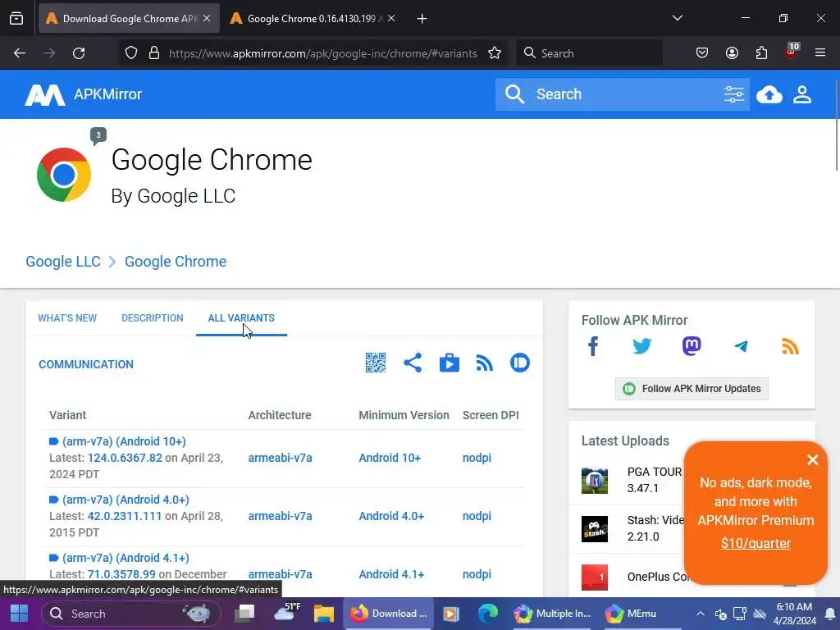Screen dimensions: 840x630
Task: Open Firefox tracking protection shield icon
Action: (131, 53)
